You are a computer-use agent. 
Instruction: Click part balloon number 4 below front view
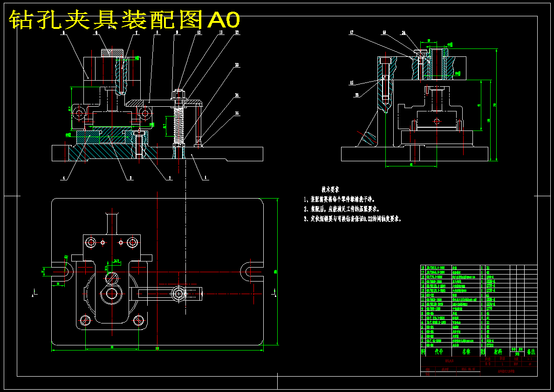(x=64, y=178)
